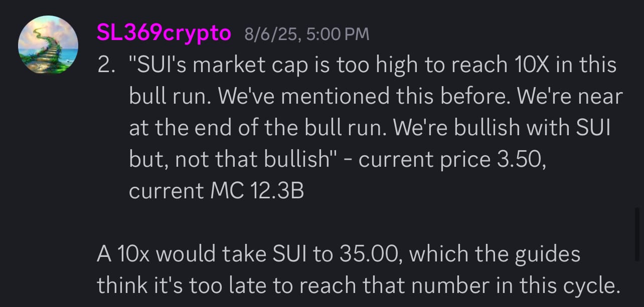Image resolution: width=644 pixels, height=307 pixels.
Task: Open the SL369crypto username profile
Action: click(164, 34)
